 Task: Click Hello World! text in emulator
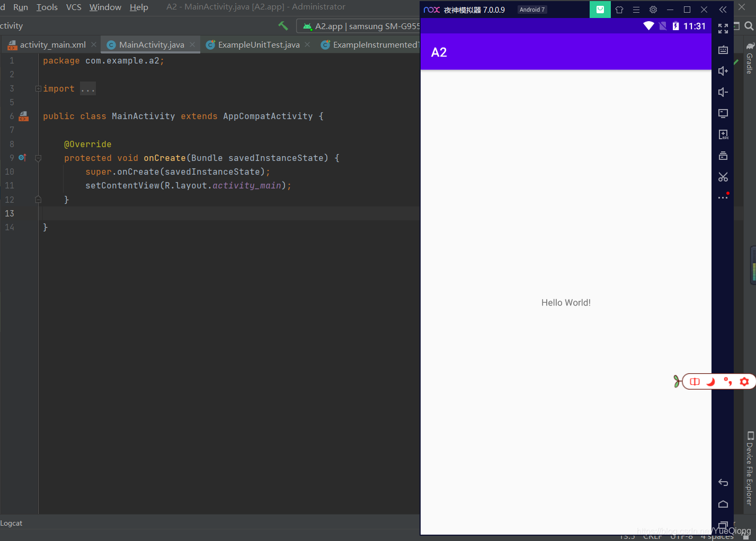(x=566, y=303)
